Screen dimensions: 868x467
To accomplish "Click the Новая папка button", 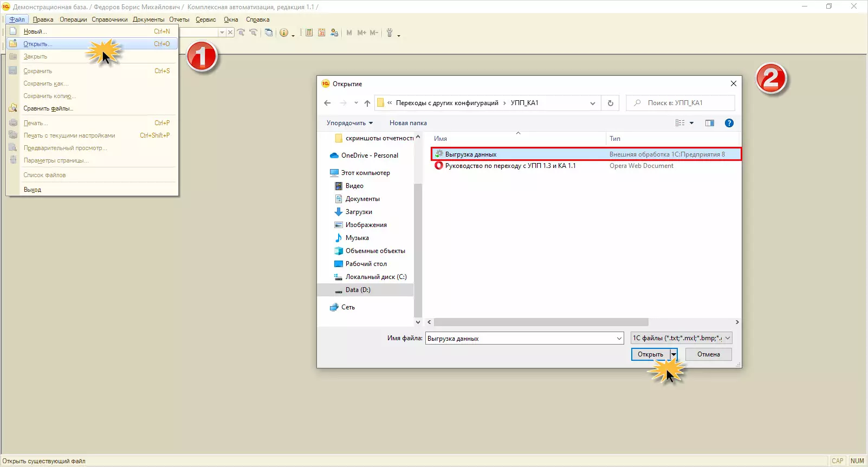I will [x=408, y=123].
